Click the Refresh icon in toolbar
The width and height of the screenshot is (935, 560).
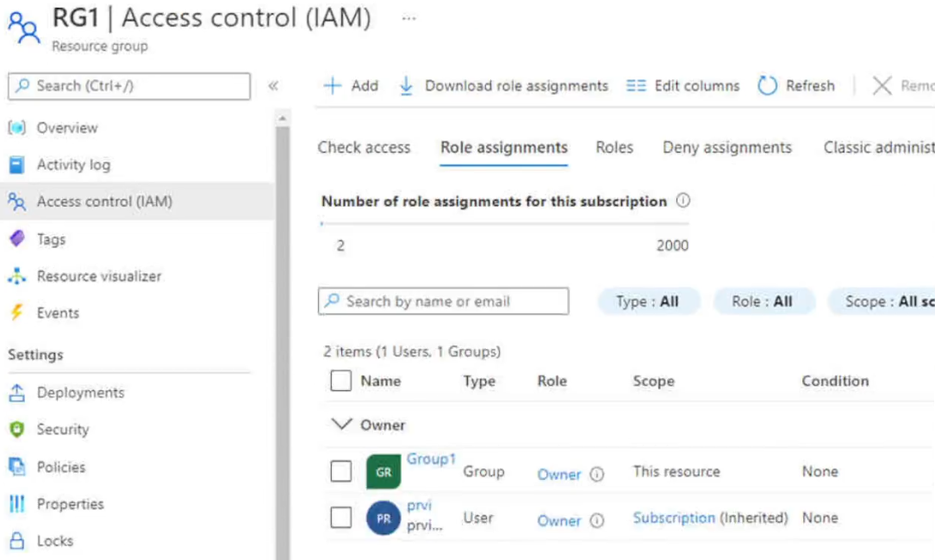(x=767, y=86)
